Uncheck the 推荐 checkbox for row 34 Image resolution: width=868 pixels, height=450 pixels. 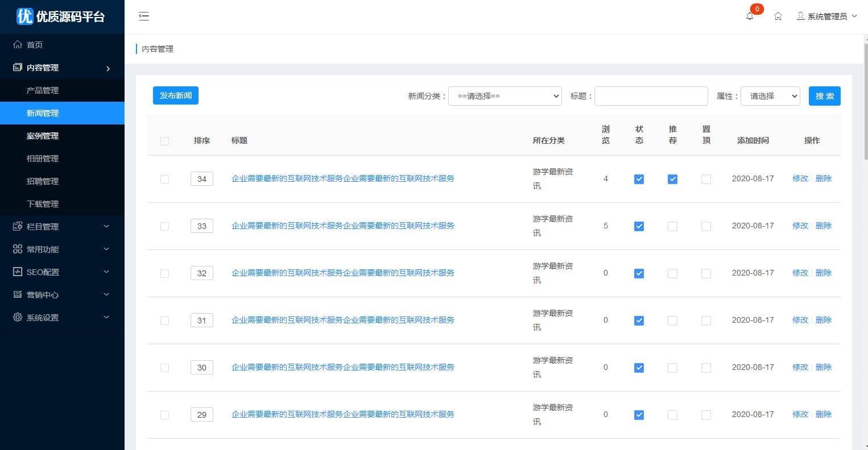(672, 179)
